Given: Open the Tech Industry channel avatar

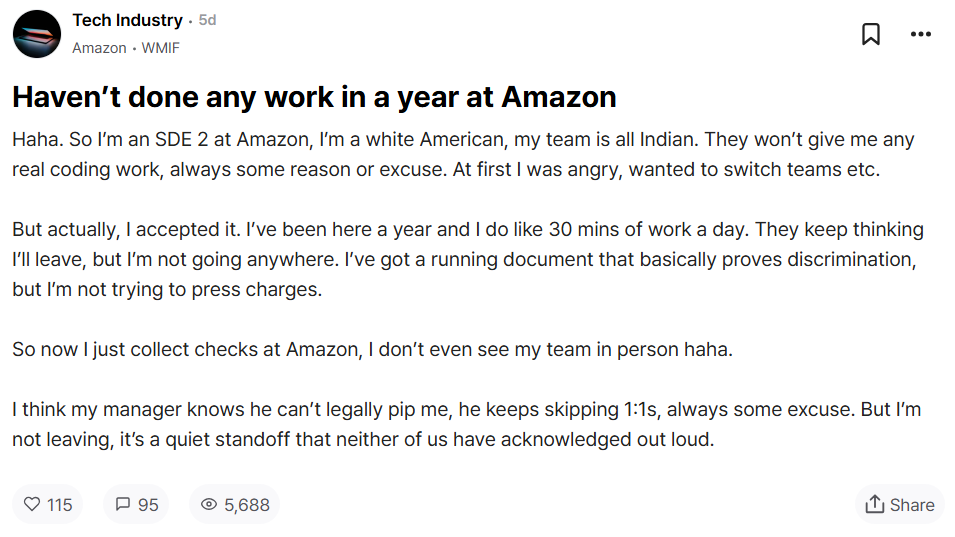Looking at the screenshot, I should (x=36, y=34).
